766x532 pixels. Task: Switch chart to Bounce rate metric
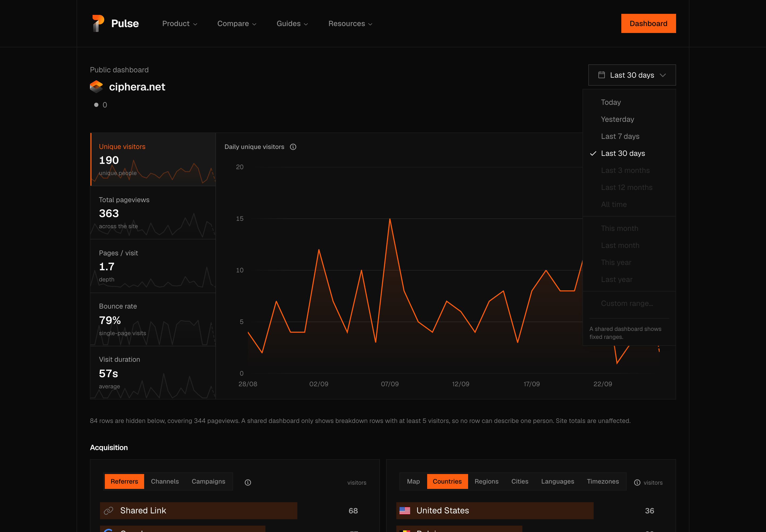[x=153, y=319]
